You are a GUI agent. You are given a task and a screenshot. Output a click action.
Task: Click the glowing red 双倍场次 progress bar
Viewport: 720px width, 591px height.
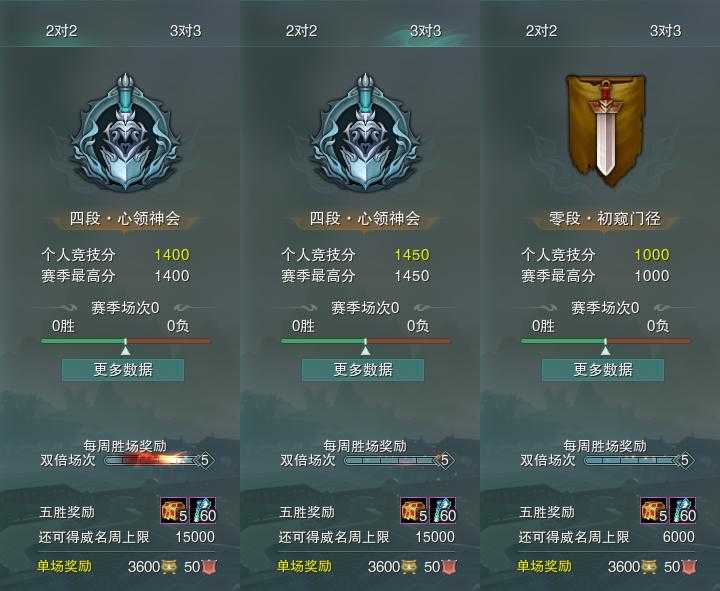point(160,460)
